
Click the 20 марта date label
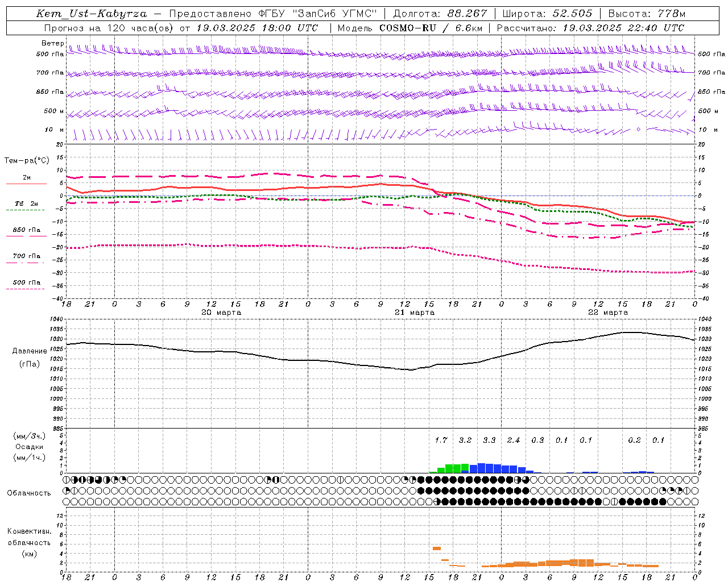(221, 313)
